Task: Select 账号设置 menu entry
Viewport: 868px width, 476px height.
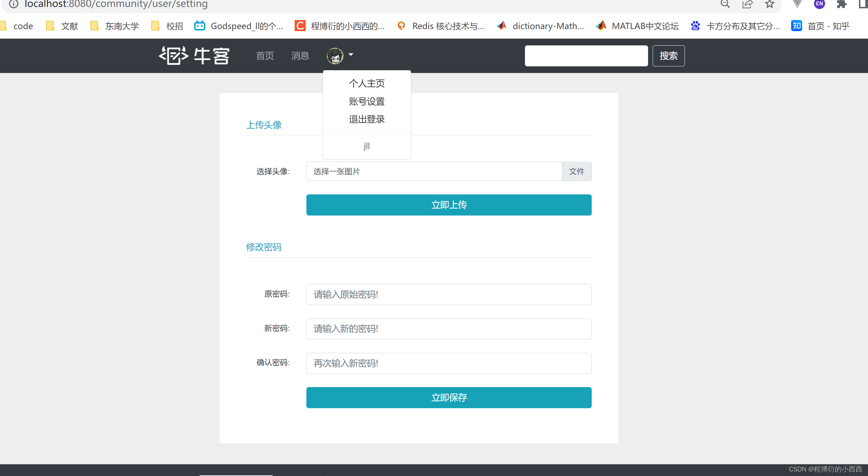Action: pyautogui.click(x=367, y=101)
